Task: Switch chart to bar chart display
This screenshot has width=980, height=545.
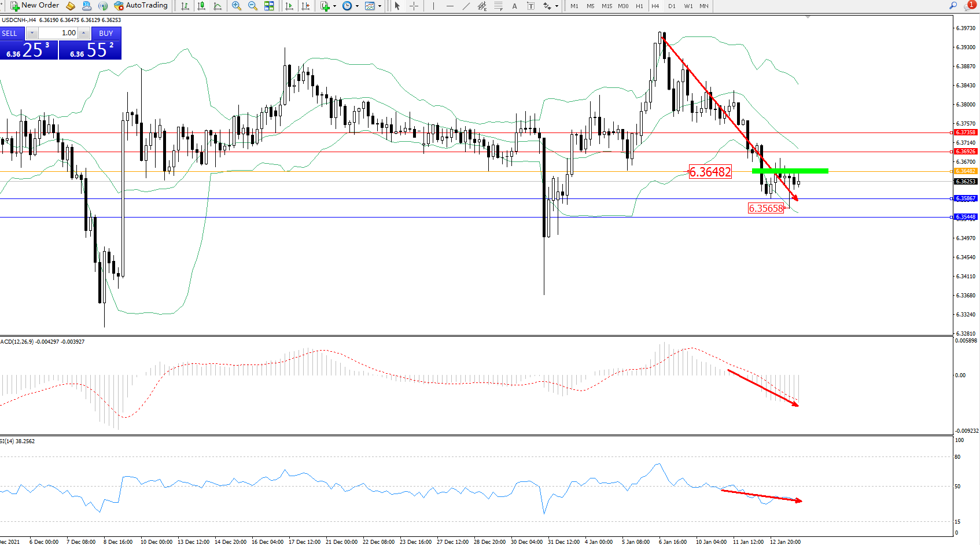Action: click(185, 6)
